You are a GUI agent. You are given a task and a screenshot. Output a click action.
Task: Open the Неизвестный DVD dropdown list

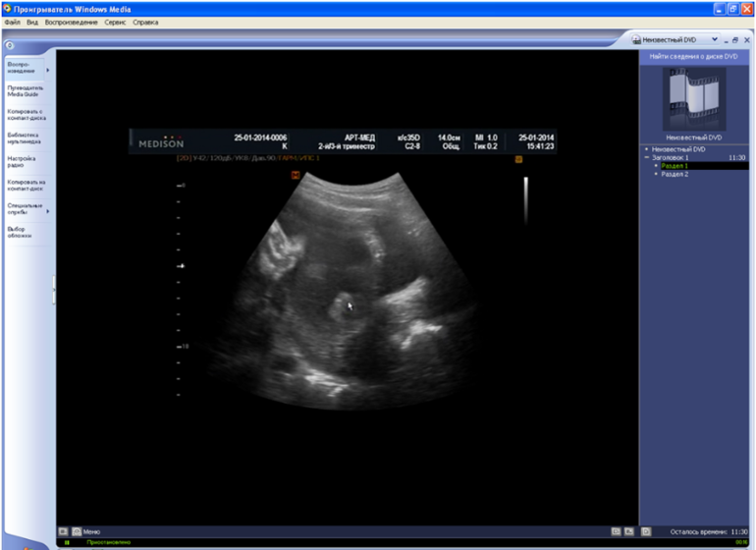[x=714, y=40]
